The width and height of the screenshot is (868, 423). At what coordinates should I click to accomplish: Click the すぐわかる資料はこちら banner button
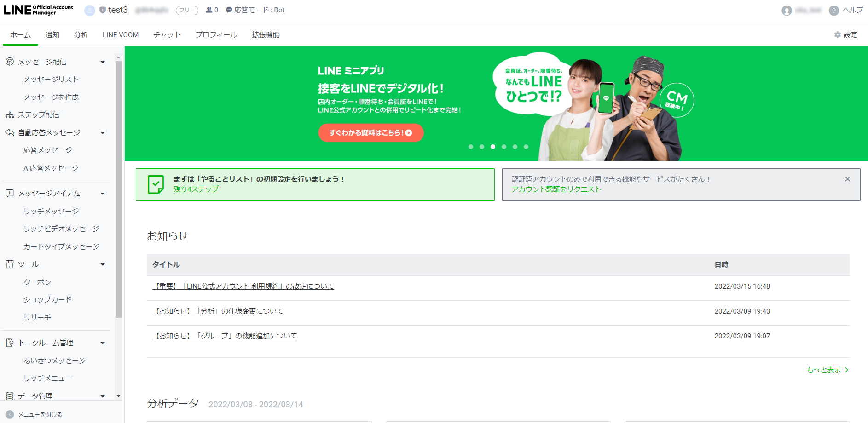(371, 133)
